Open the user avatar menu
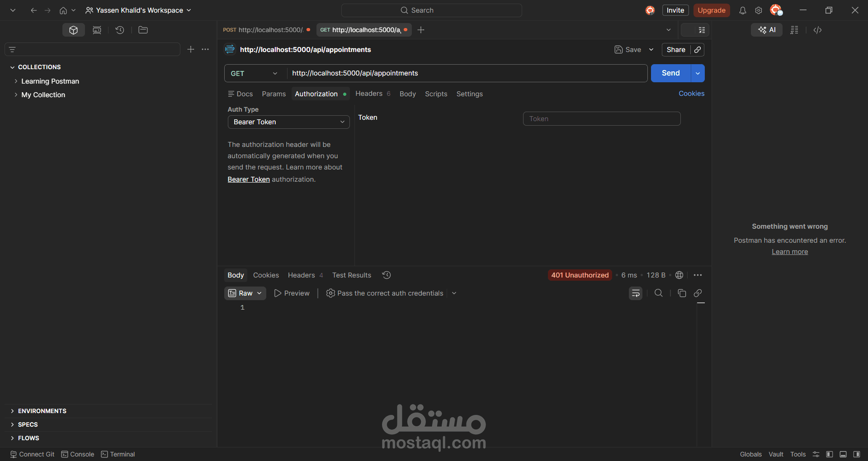Image resolution: width=868 pixels, height=461 pixels. click(776, 10)
